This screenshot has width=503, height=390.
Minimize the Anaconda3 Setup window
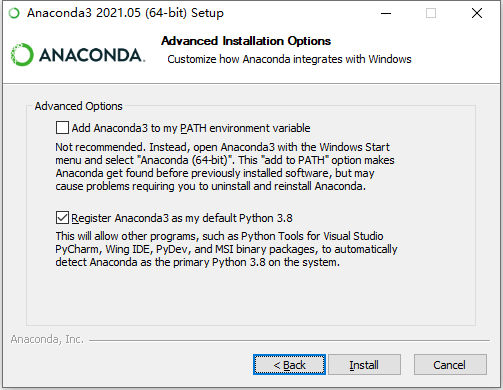pos(386,13)
